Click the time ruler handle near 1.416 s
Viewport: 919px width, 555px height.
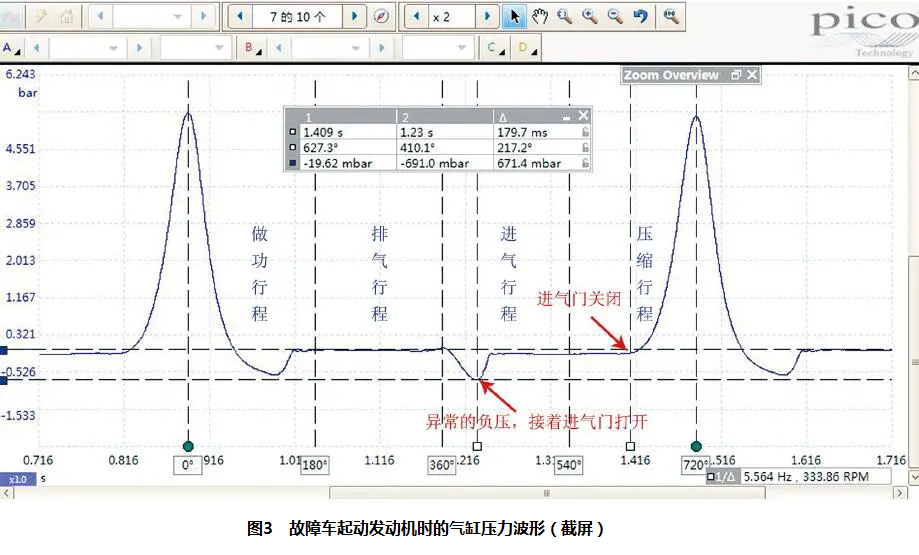click(631, 447)
